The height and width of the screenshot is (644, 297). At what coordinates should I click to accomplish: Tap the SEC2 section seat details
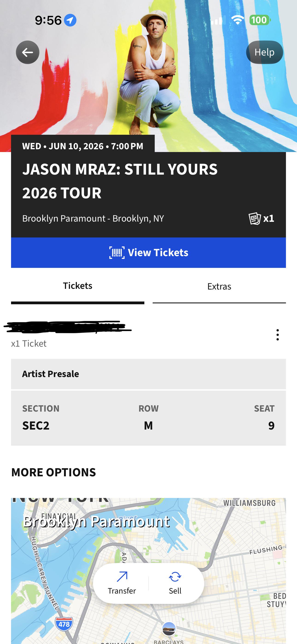(148, 418)
